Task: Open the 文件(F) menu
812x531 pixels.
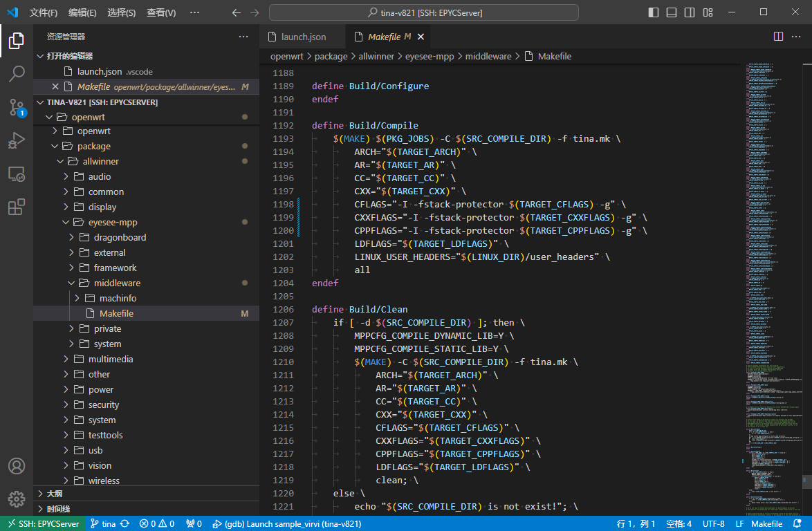Action: [x=44, y=12]
